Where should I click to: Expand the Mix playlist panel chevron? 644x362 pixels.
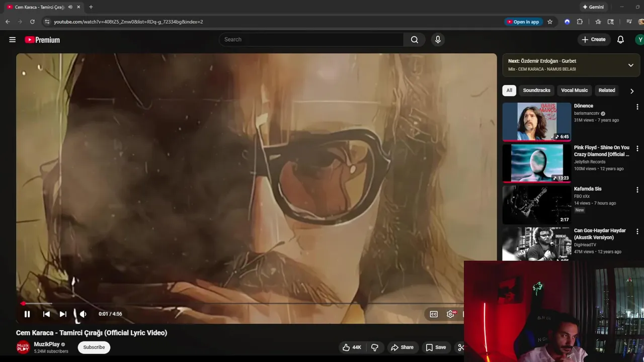(x=630, y=65)
